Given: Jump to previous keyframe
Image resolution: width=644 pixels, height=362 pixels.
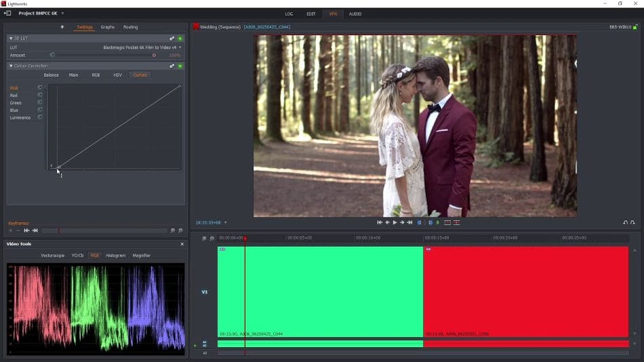Looking at the screenshot, I should (x=26, y=230).
